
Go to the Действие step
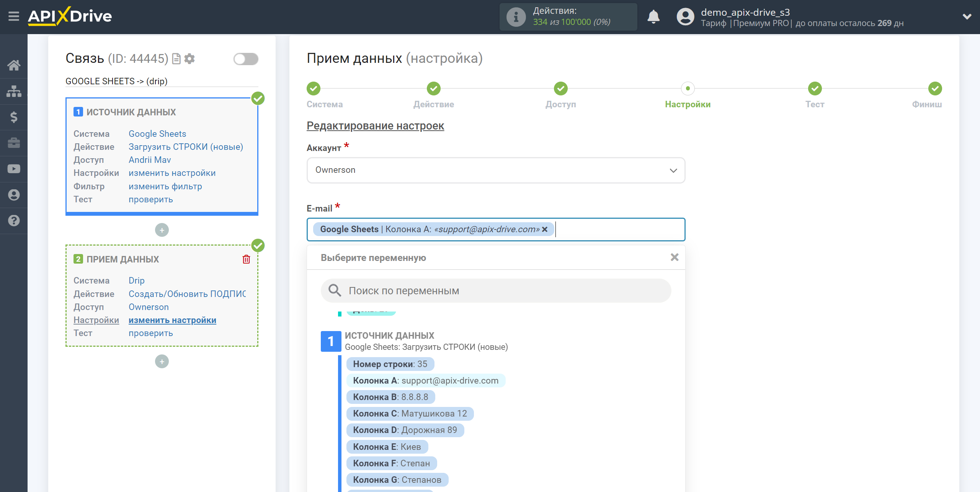pyautogui.click(x=434, y=89)
